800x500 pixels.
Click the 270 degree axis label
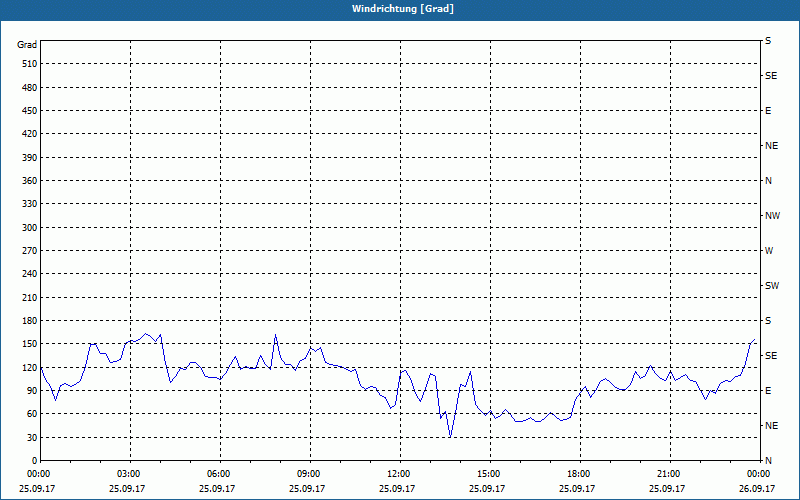[x=30, y=251]
